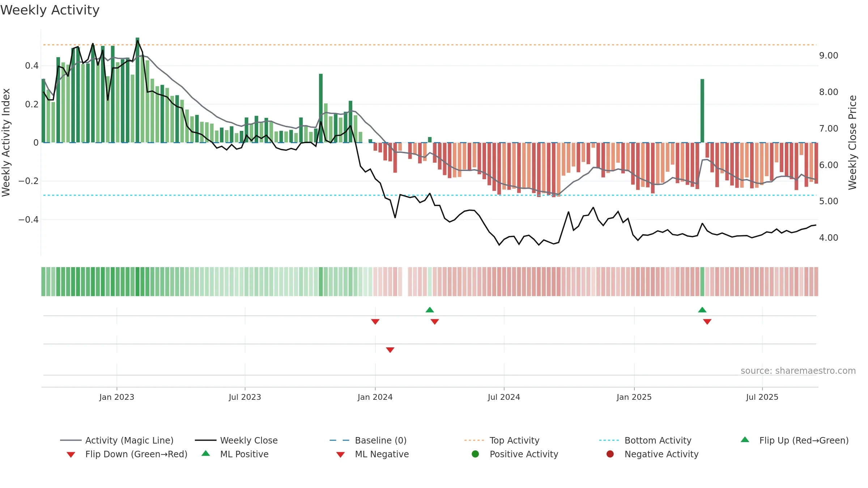Toggle the ML Positive legend entry
Screen dimensions: 868x488
point(235,454)
